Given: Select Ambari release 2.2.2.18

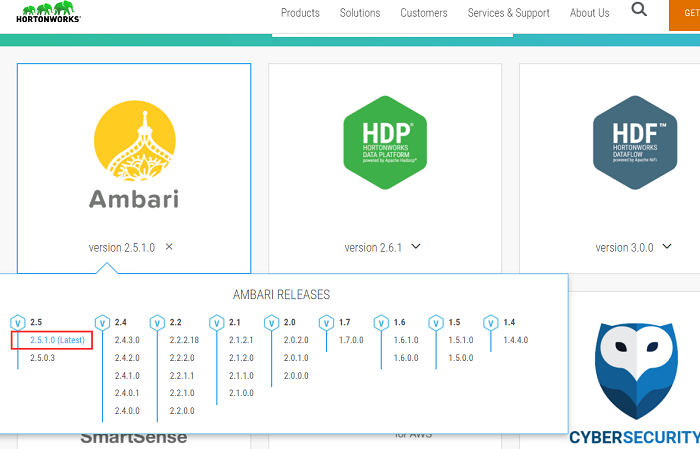Looking at the screenshot, I should 184,340.
